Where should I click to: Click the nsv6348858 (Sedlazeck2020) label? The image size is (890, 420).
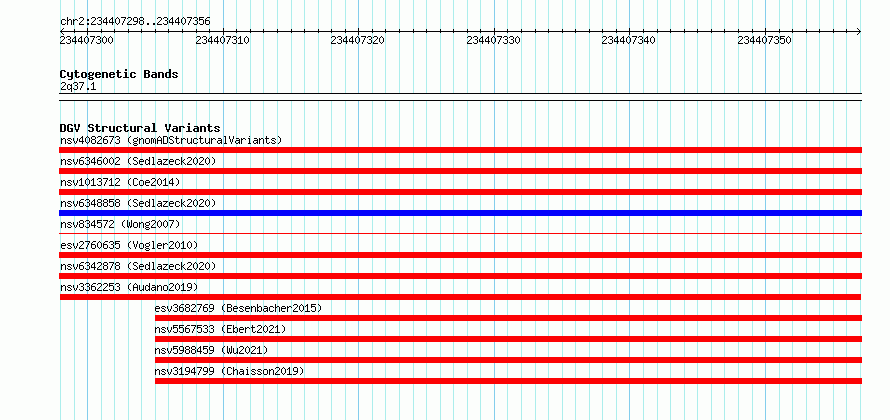pyautogui.click(x=138, y=203)
